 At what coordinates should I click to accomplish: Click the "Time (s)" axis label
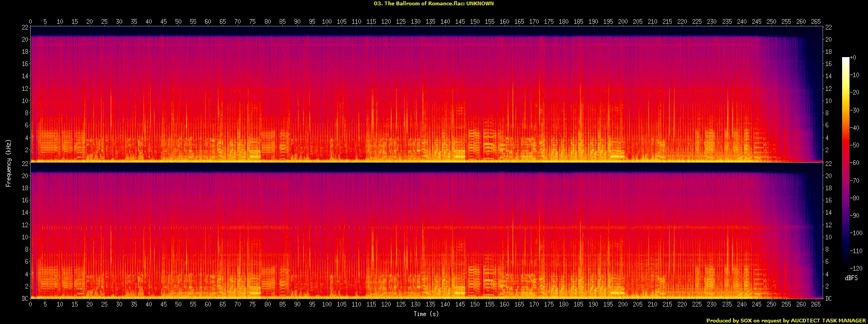(427, 314)
